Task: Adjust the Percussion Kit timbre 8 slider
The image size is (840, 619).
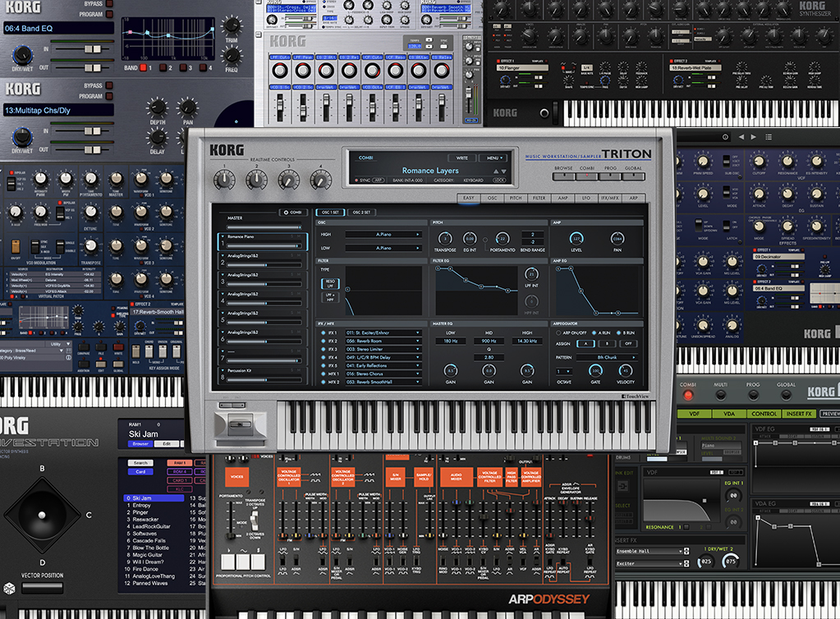Action: [x=264, y=379]
